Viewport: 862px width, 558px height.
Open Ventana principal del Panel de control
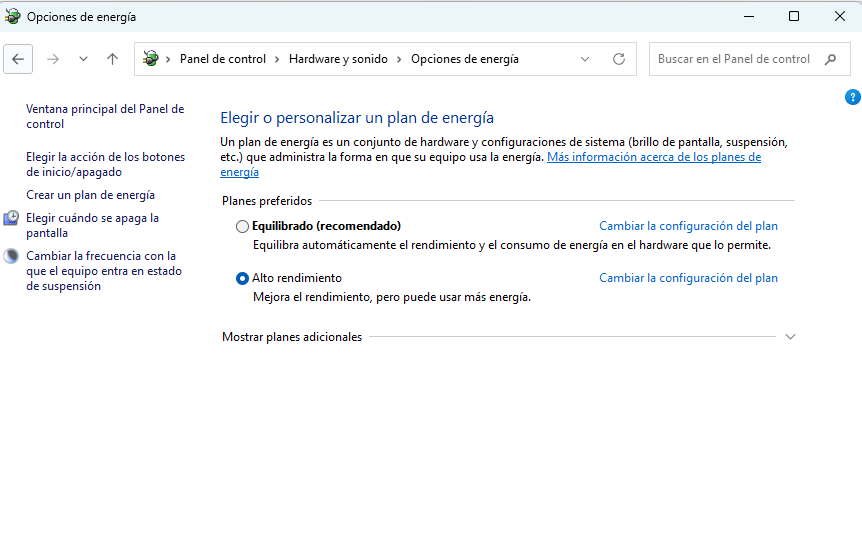pyautogui.click(x=105, y=116)
